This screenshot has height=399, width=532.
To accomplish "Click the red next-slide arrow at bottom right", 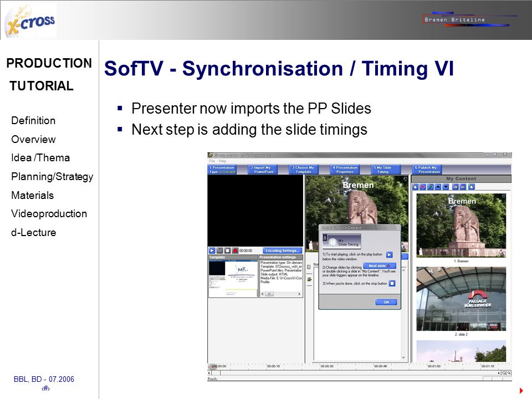I will pos(521,391).
